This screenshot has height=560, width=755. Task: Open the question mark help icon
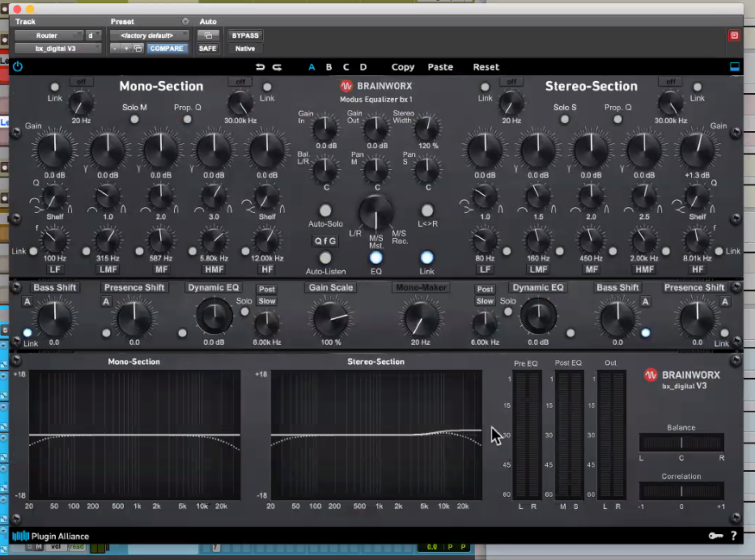733,536
